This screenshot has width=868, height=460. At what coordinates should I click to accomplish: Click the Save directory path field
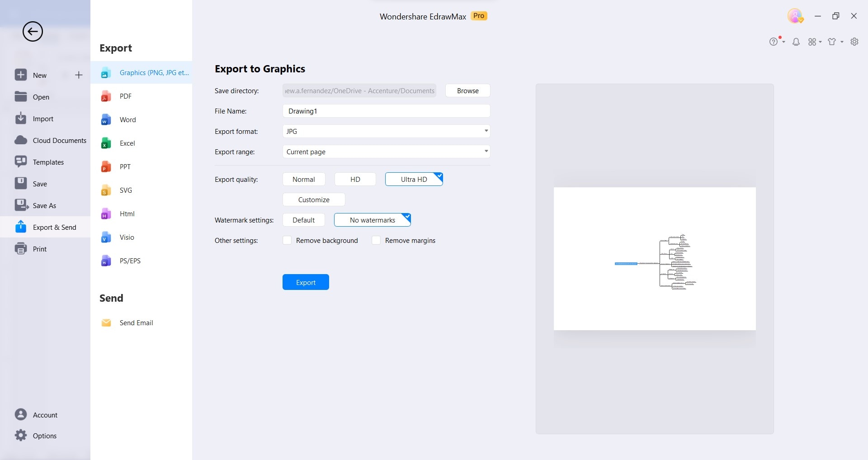pyautogui.click(x=359, y=90)
